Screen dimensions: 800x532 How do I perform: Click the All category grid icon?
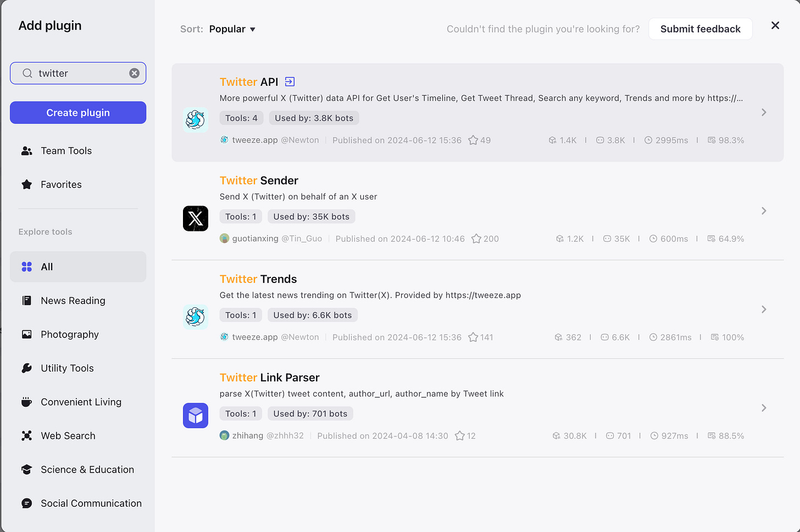[x=26, y=267]
